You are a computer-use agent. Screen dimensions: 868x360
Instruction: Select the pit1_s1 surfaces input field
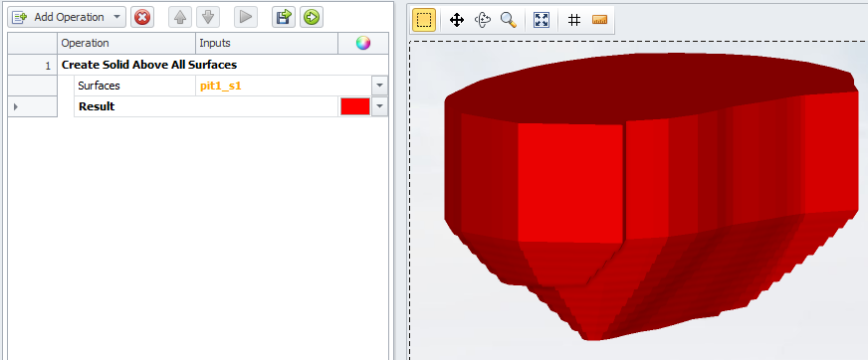pyautogui.click(x=284, y=86)
